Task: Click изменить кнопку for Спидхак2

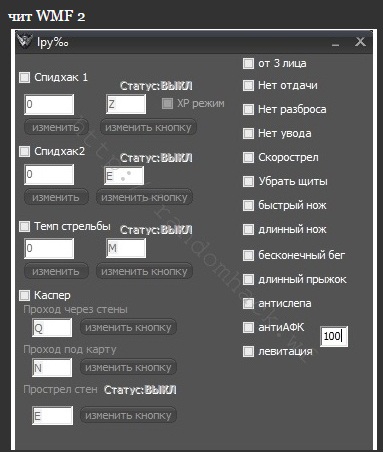Action: click(144, 197)
